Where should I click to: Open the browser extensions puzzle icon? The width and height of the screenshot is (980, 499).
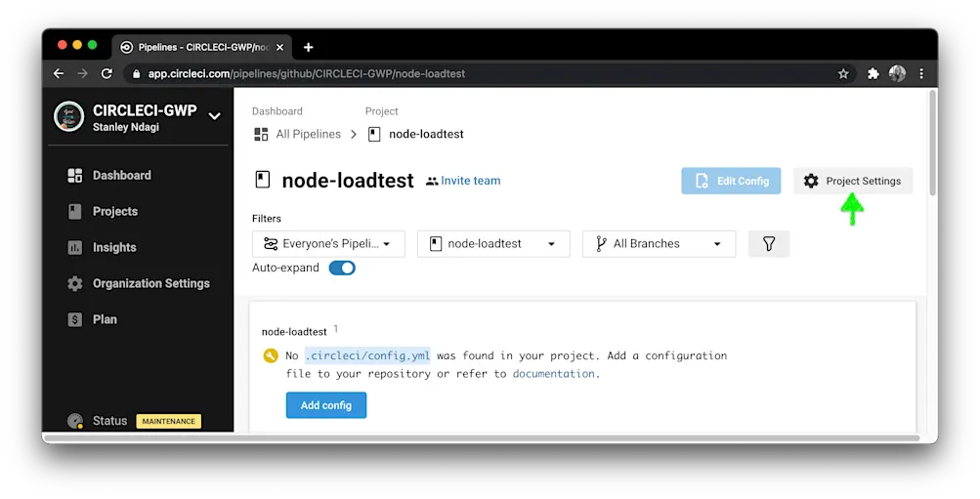tap(873, 73)
